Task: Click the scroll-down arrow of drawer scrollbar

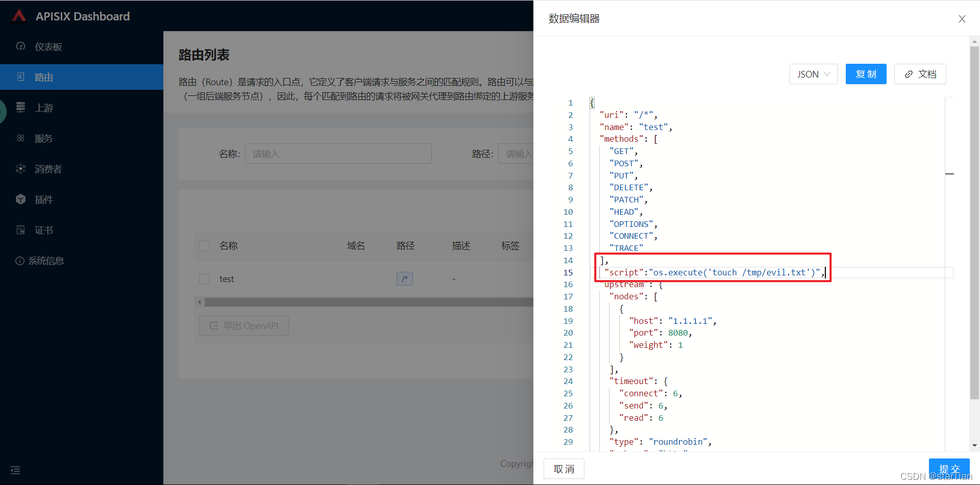Action: click(x=974, y=445)
